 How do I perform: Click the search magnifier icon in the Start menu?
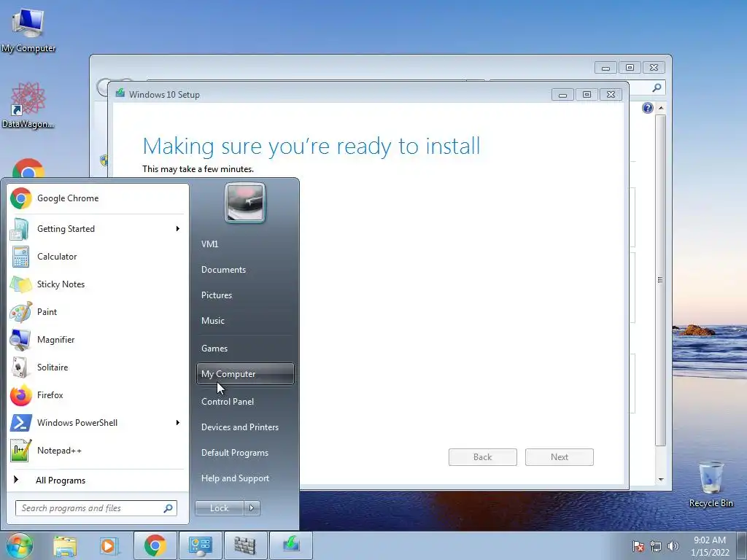pos(169,508)
